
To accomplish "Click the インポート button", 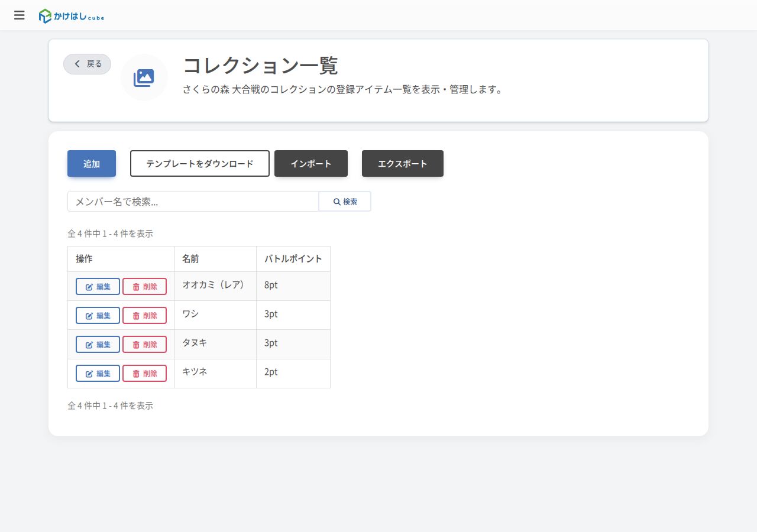I will [x=311, y=164].
